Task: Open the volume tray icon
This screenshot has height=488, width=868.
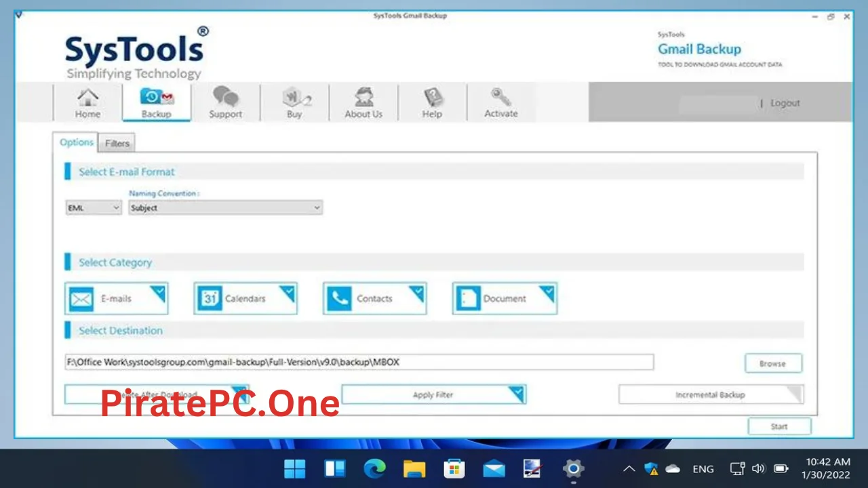Action: tap(759, 468)
